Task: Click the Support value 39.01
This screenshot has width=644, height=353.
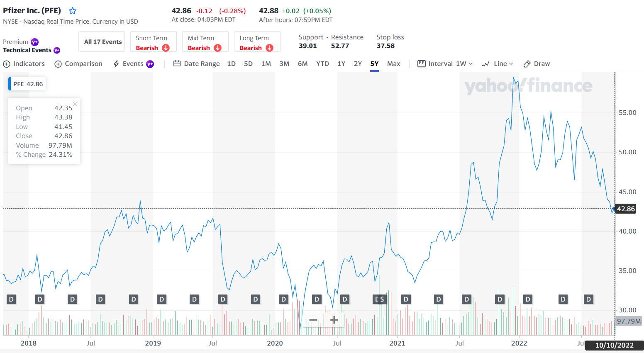Action: pos(307,46)
